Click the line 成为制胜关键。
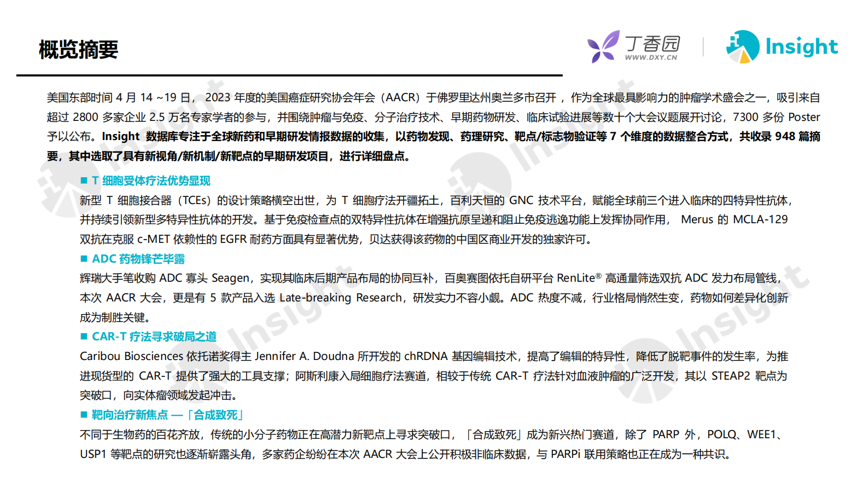This screenshot has height=488, width=868. (x=115, y=317)
